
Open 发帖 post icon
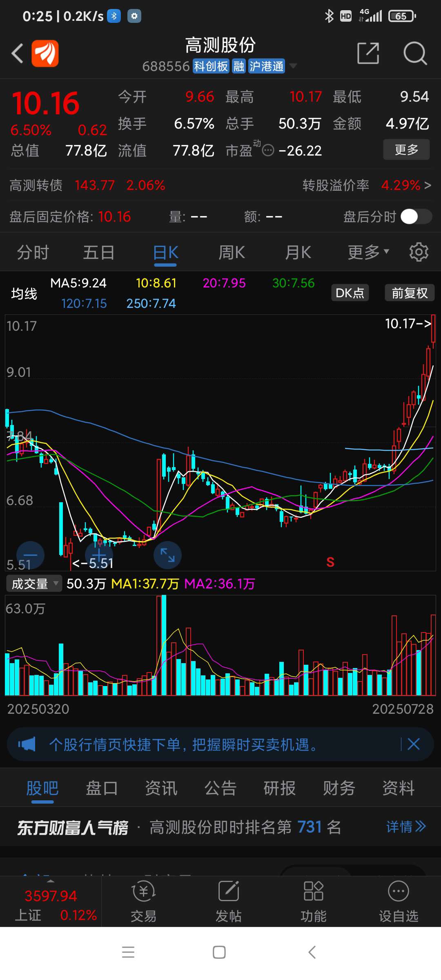228,901
